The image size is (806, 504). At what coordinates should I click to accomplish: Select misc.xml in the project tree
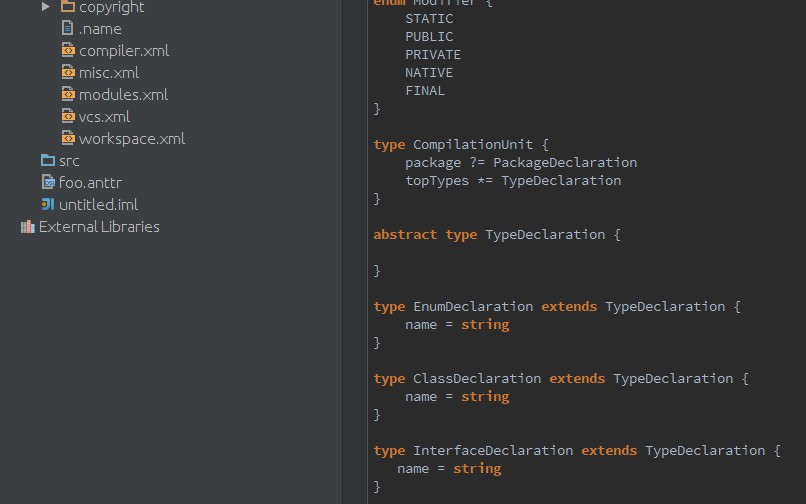(109, 73)
